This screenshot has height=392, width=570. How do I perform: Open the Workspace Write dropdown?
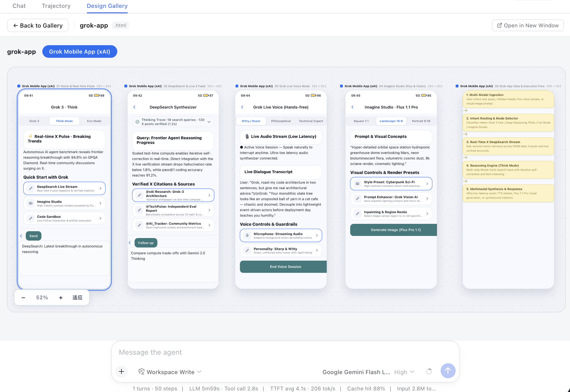pyautogui.click(x=170, y=372)
